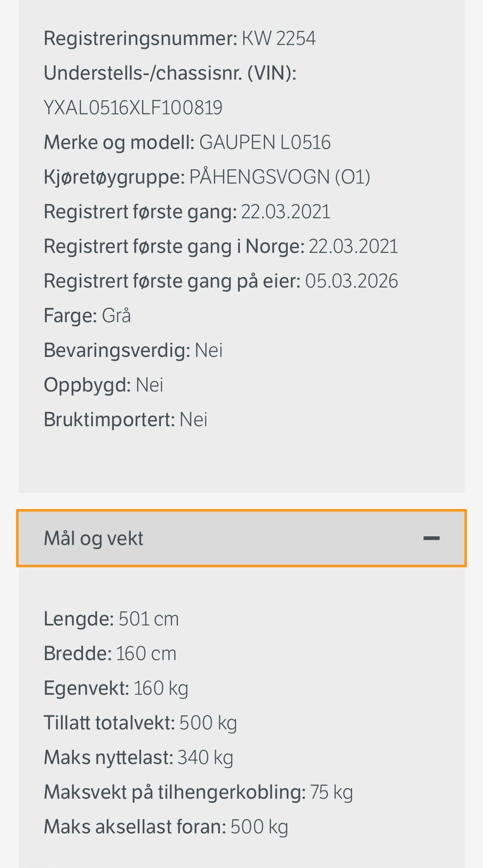Image resolution: width=483 pixels, height=868 pixels.
Task: Click the Bevaringsverdig line
Action: click(133, 350)
